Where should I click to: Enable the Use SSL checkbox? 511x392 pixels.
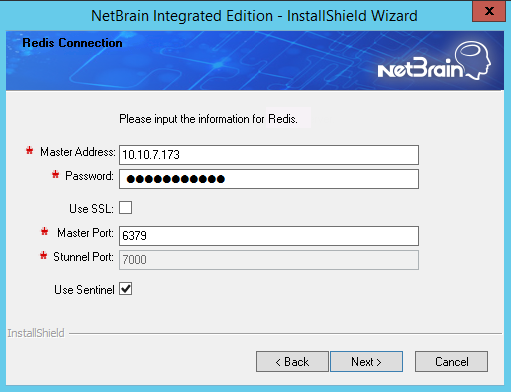click(x=126, y=208)
